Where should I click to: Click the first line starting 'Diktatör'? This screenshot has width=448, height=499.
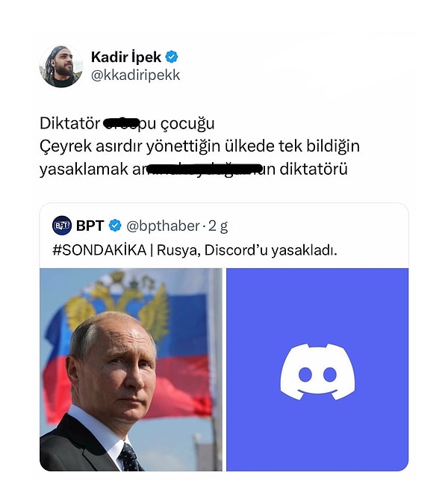click(x=127, y=123)
